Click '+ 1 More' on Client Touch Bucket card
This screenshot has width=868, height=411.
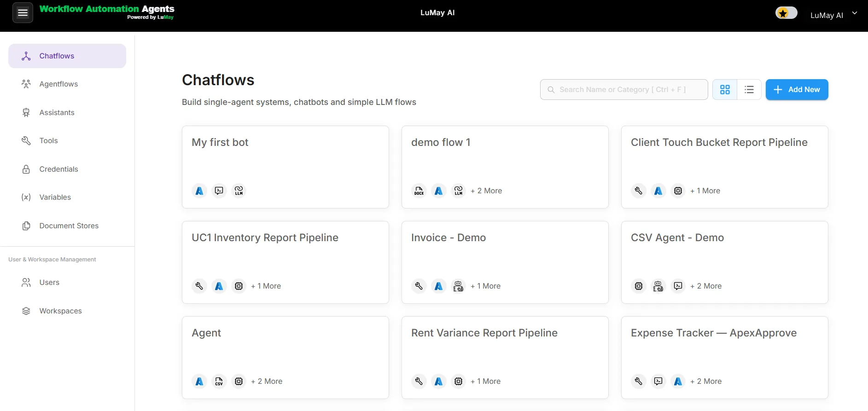click(x=705, y=191)
